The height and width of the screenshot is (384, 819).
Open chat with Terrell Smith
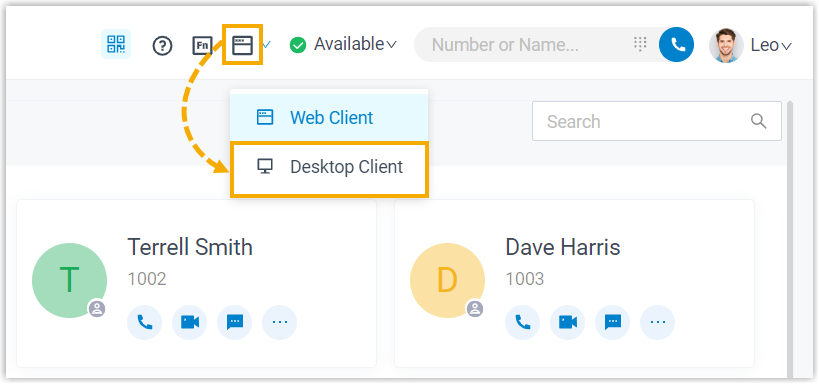tap(235, 322)
